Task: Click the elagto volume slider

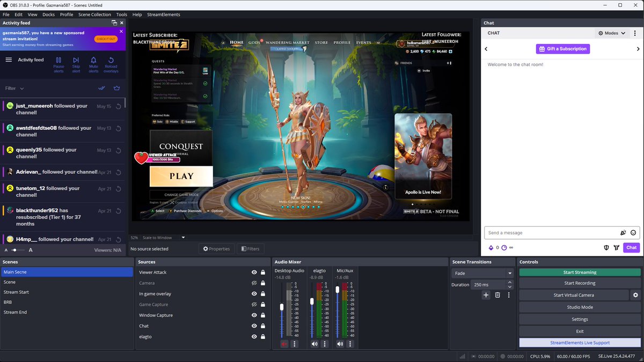Action: [312, 302]
